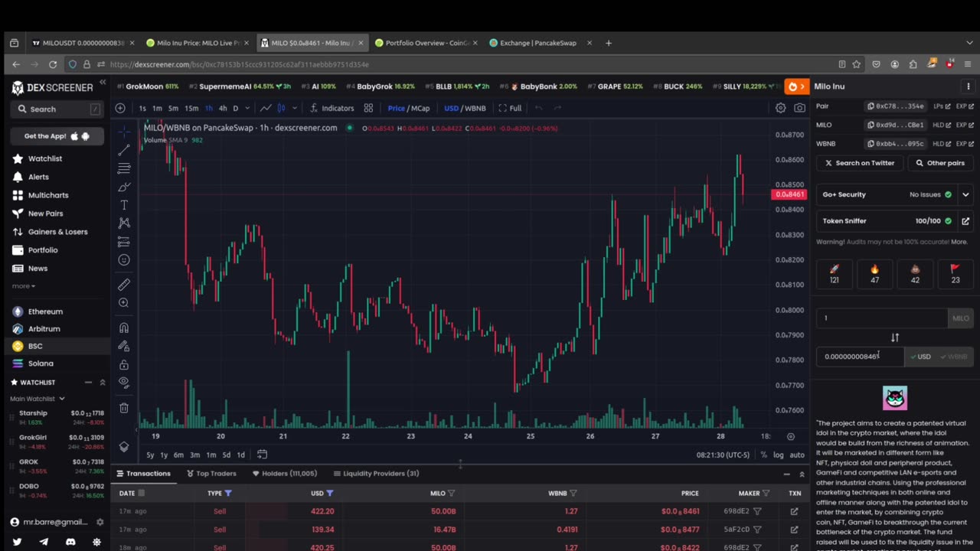980x551 pixels.
Task: Expand the Go+ Security details chevron
Action: click(x=965, y=194)
